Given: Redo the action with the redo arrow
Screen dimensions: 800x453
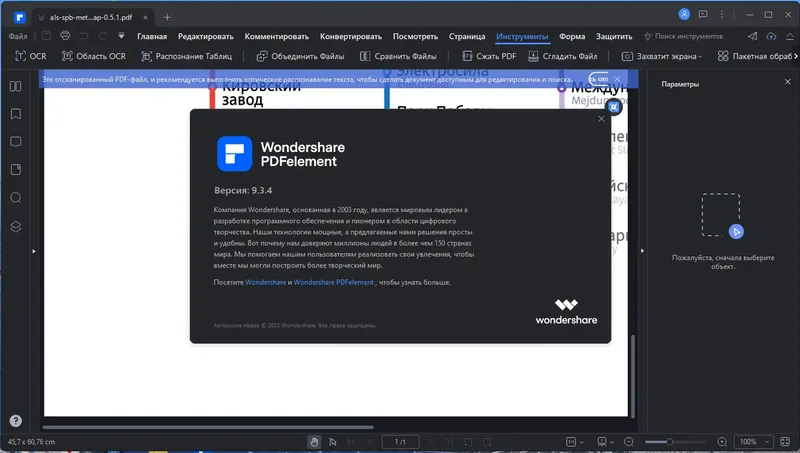Looking at the screenshot, I should [103, 36].
